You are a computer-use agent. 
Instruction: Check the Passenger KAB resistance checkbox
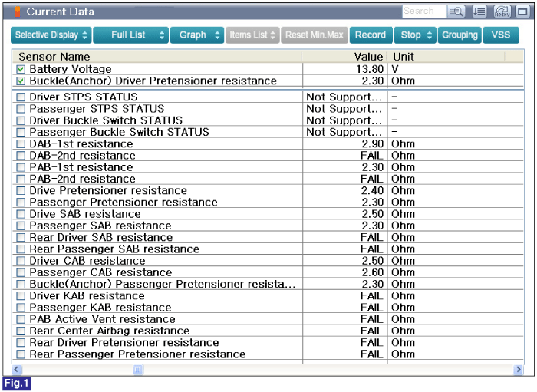pos(21,308)
